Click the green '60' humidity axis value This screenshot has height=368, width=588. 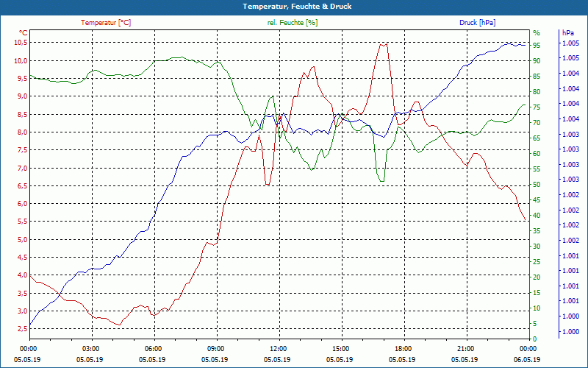pyautogui.click(x=537, y=154)
